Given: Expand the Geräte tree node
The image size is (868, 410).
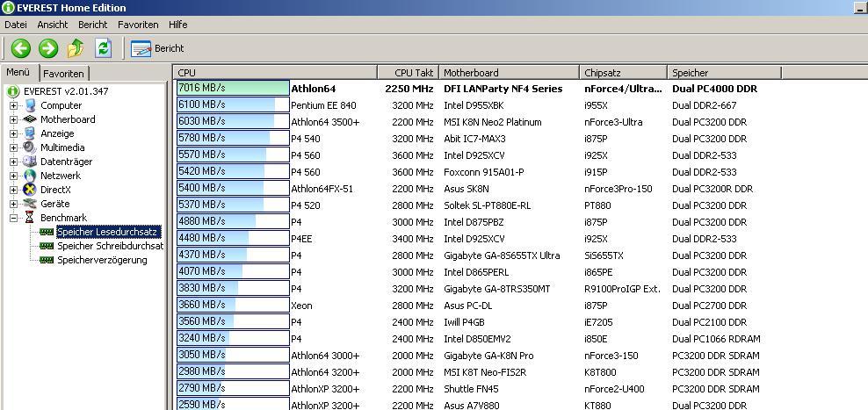Looking at the screenshot, I should pos(13,204).
